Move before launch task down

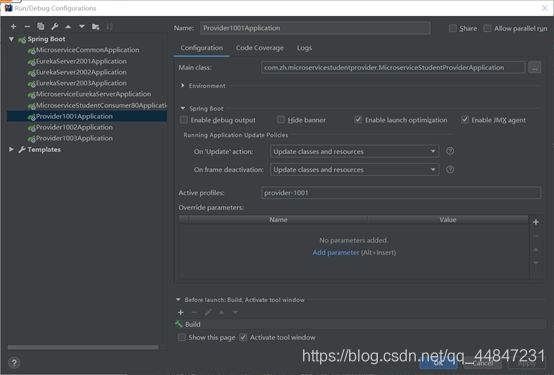point(235,312)
